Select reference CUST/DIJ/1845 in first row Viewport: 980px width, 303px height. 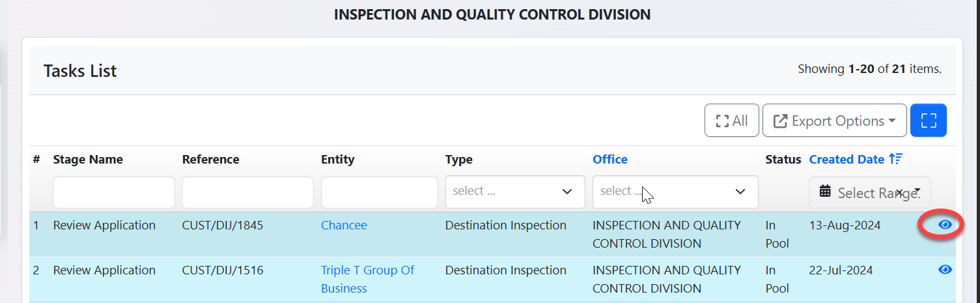coord(223,225)
